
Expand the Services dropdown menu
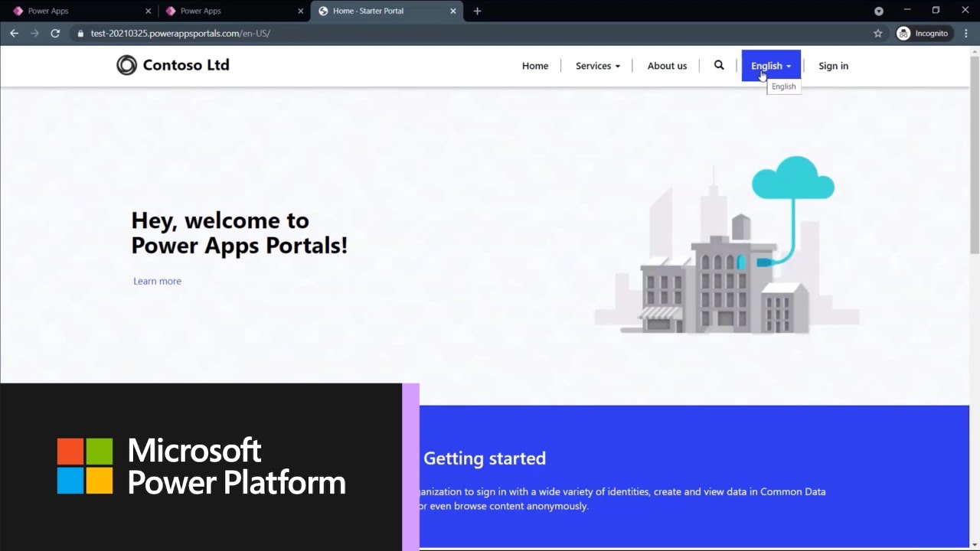(598, 66)
